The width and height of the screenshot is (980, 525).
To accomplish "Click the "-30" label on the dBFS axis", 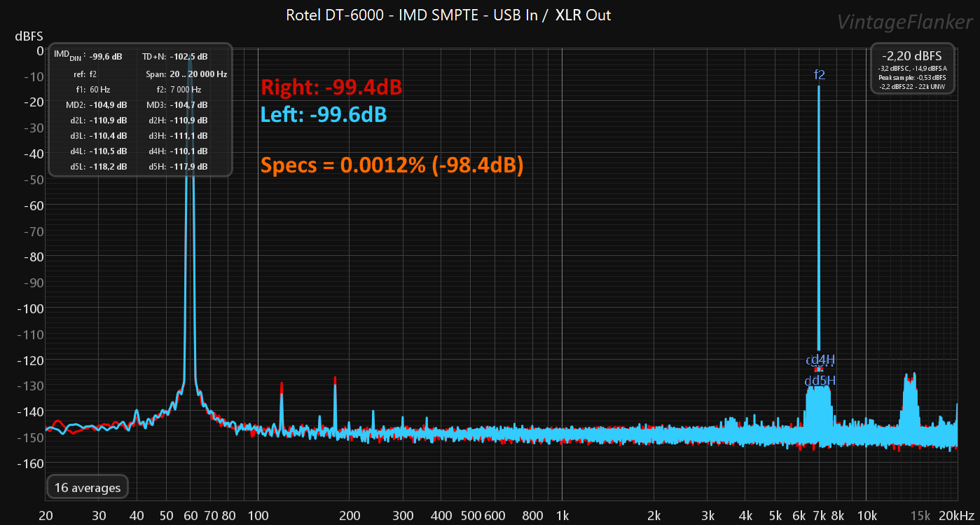I will pos(34,128).
